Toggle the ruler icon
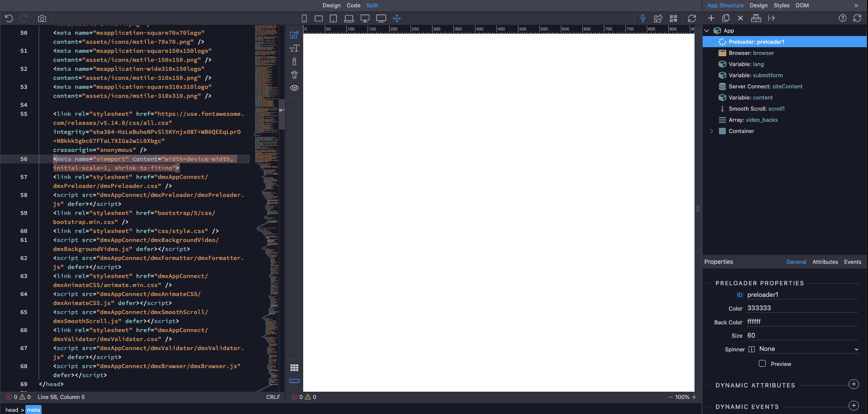868x414 pixels. (294, 381)
